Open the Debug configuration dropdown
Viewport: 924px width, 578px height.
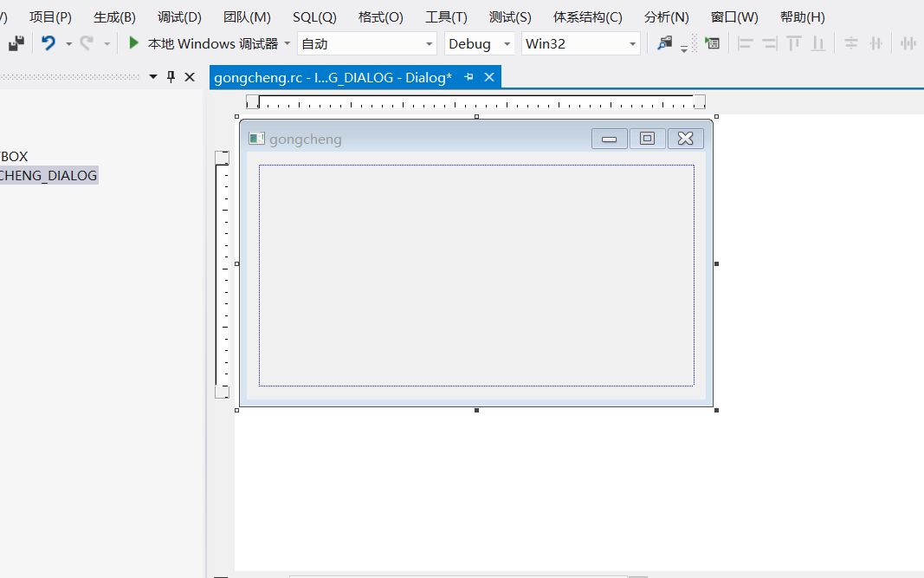pos(479,43)
